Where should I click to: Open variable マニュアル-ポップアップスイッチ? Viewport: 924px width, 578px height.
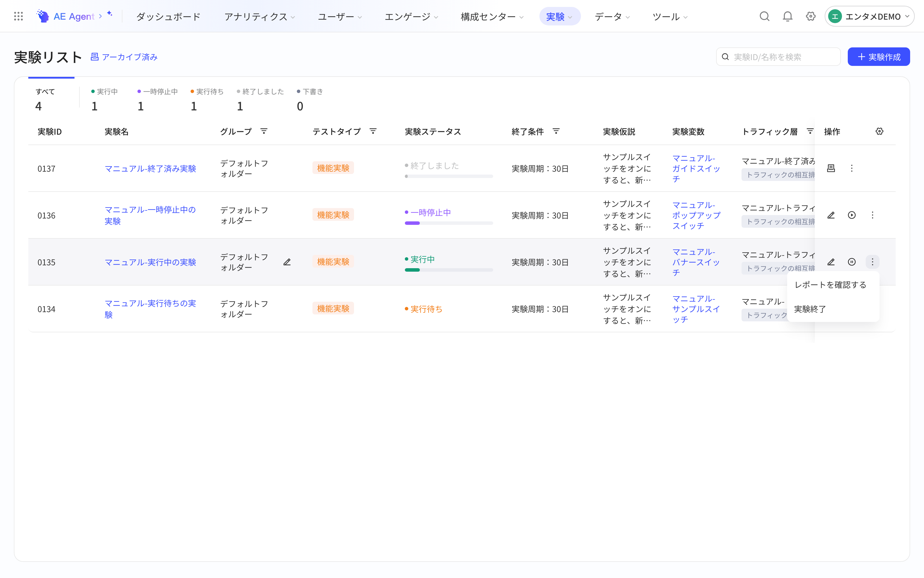(x=696, y=216)
